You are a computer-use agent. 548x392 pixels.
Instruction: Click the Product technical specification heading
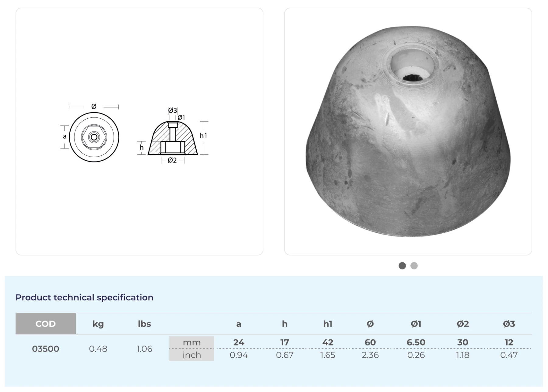84,297
